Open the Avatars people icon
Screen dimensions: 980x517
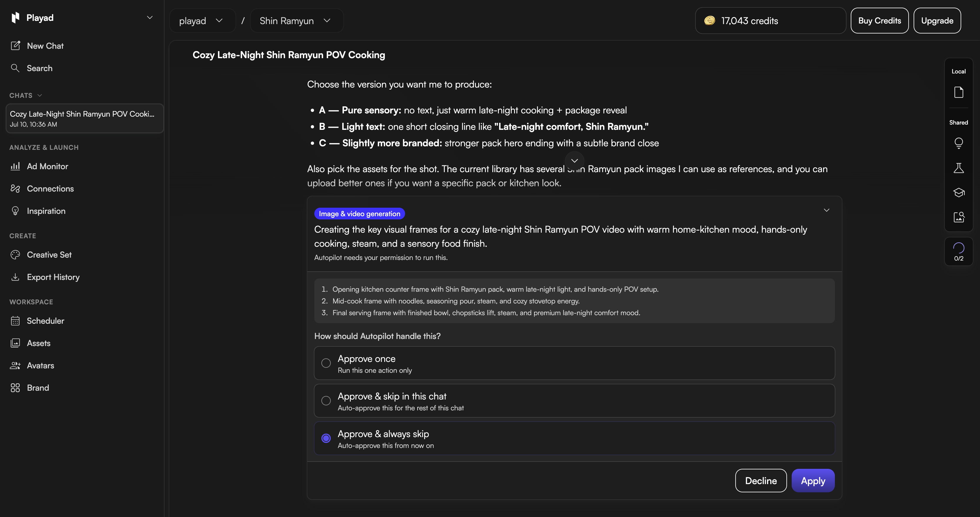pyautogui.click(x=15, y=366)
